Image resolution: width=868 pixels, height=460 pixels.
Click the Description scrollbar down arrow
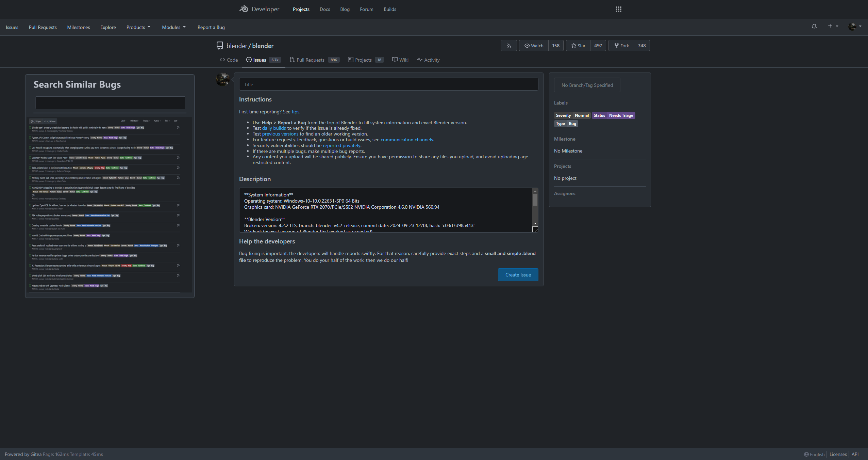point(535,224)
